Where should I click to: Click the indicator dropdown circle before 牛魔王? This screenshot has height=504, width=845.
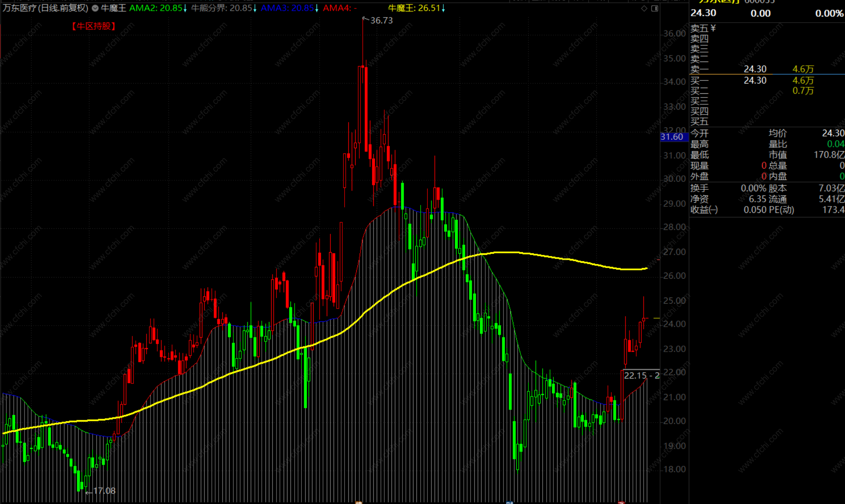pos(95,8)
